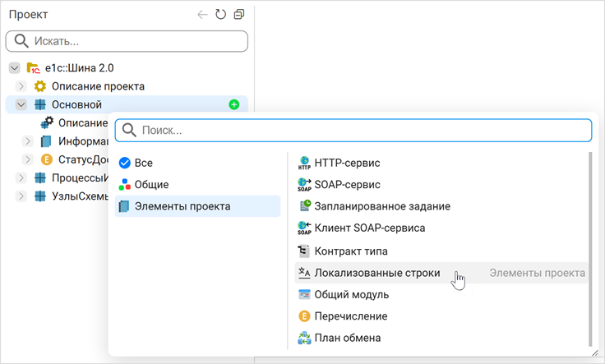Expand the ПроцессыИ… tree node
The height and width of the screenshot is (364, 605).
pos(21,177)
